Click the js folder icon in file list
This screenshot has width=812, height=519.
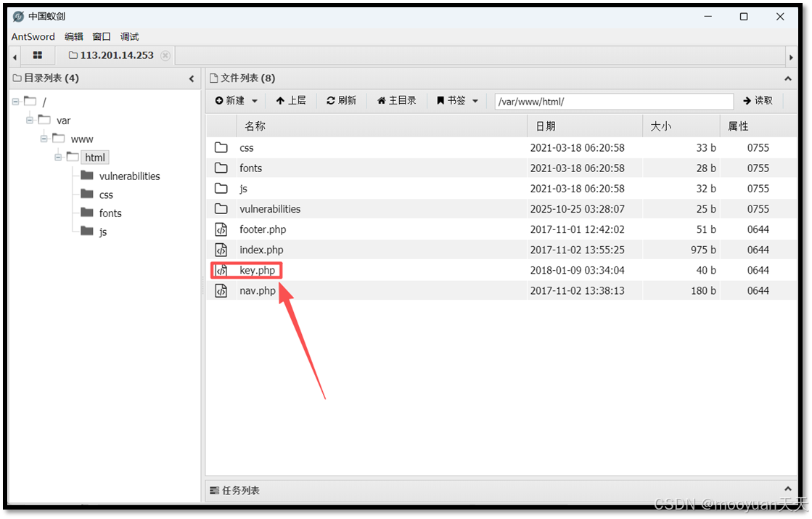click(x=221, y=189)
